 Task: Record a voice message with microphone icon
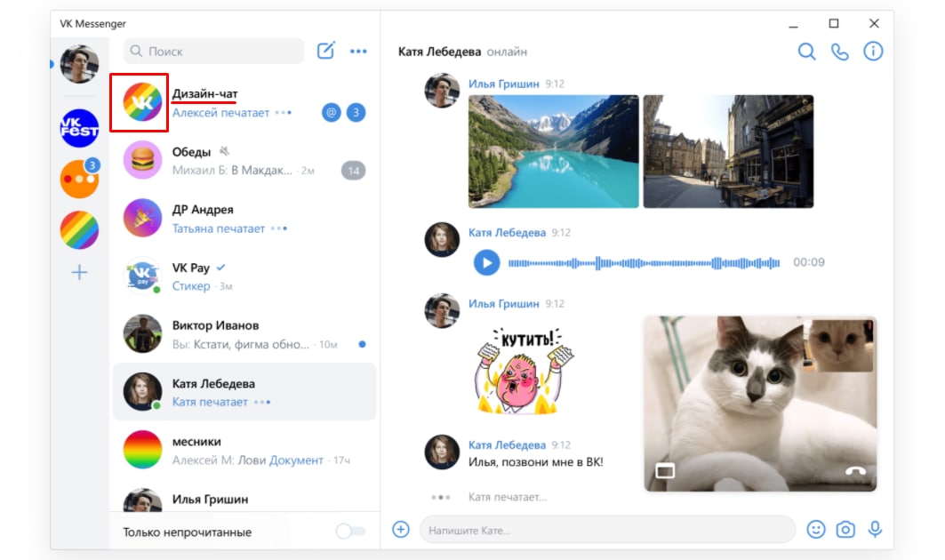875,529
